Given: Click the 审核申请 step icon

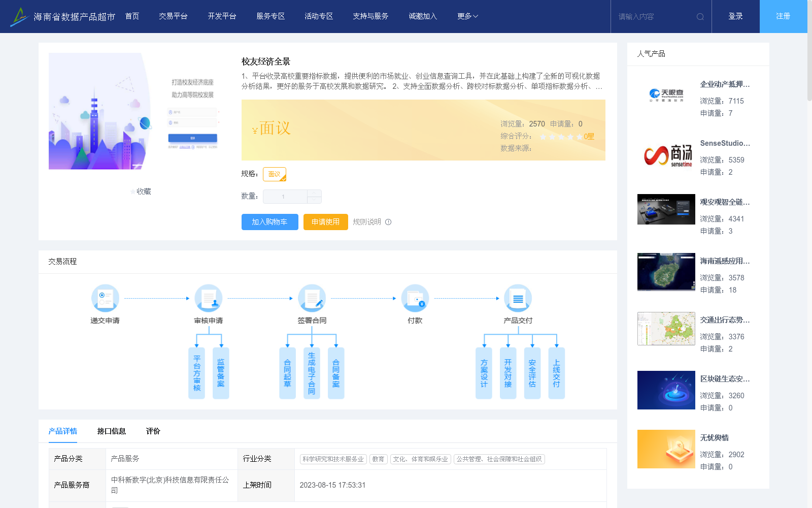Looking at the screenshot, I should [x=209, y=298].
